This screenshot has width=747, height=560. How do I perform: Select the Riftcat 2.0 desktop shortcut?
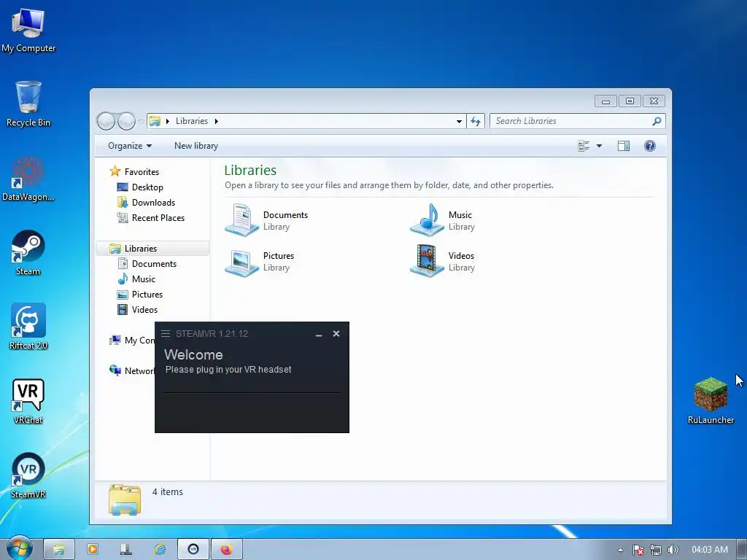click(x=28, y=327)
